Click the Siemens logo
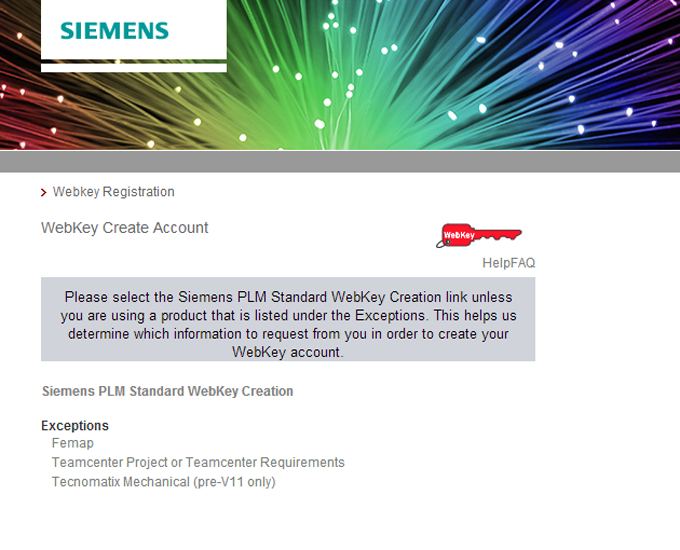 [114, 30]
